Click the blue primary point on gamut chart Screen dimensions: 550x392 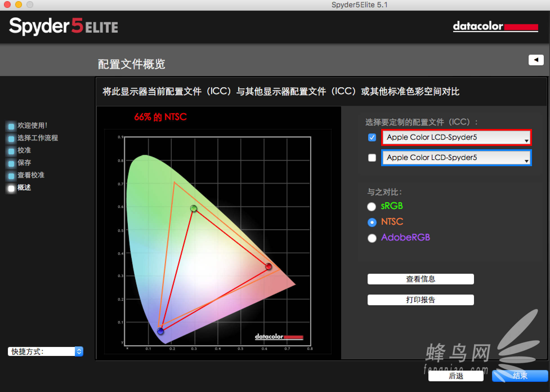[160, 331]
